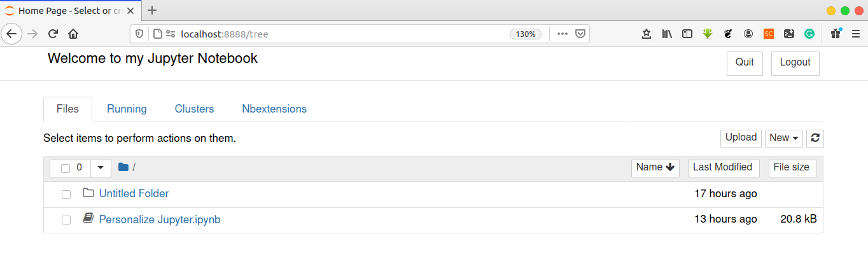The width and height of the screenshot is (868, 276).
Task: Expand the New notebook dropdown
Action: click(x=783, y=138)
